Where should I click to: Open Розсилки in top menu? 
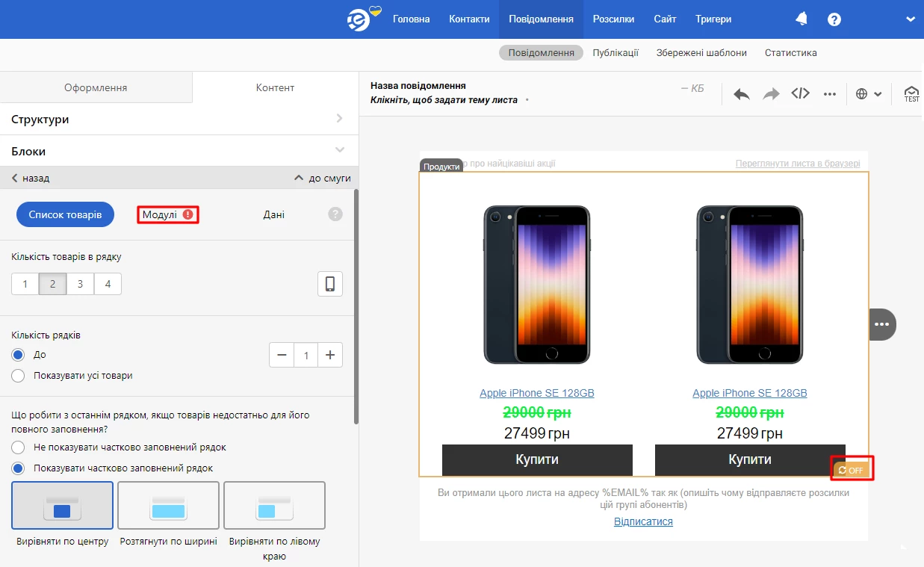tap(614, 19)
